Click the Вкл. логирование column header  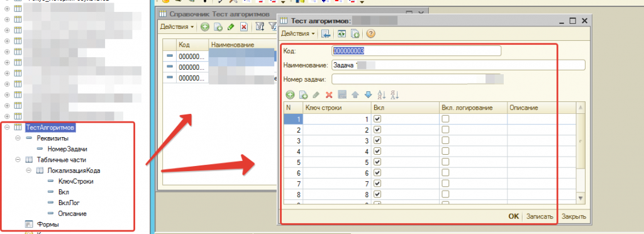(x=473, y=108)
